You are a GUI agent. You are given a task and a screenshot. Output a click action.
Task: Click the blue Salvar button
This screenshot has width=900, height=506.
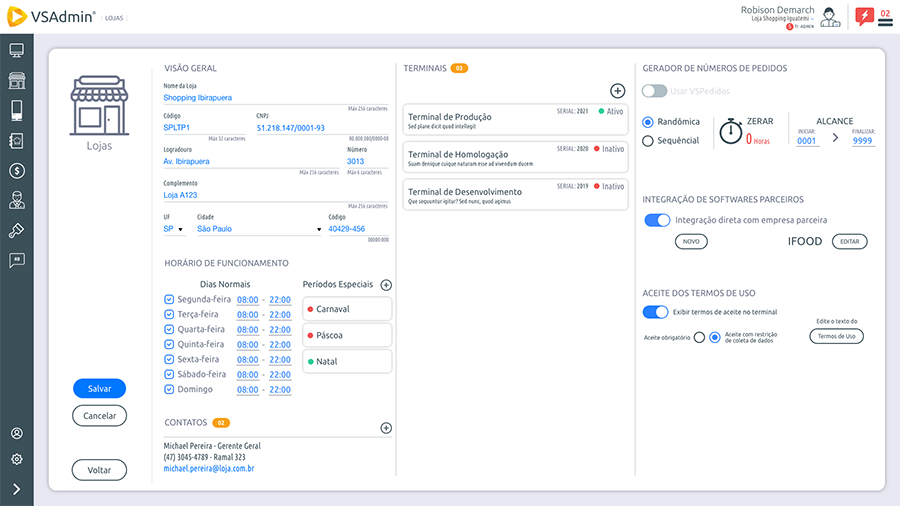pyautogui.click(x=99, y=388)
